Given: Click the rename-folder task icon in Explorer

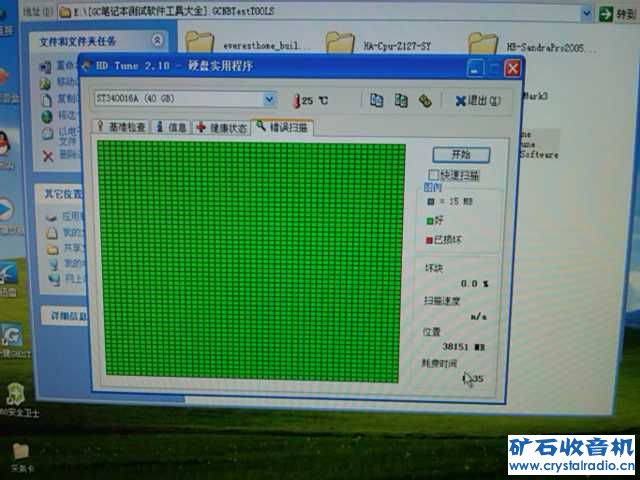Looking at the screenshot, I should [x=45, y=66].
